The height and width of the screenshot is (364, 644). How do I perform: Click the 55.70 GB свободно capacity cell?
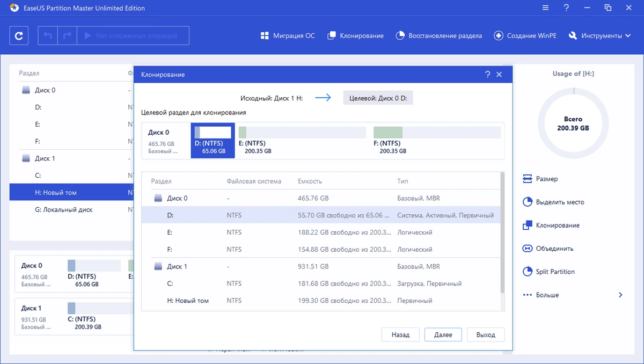click(343, 215)
